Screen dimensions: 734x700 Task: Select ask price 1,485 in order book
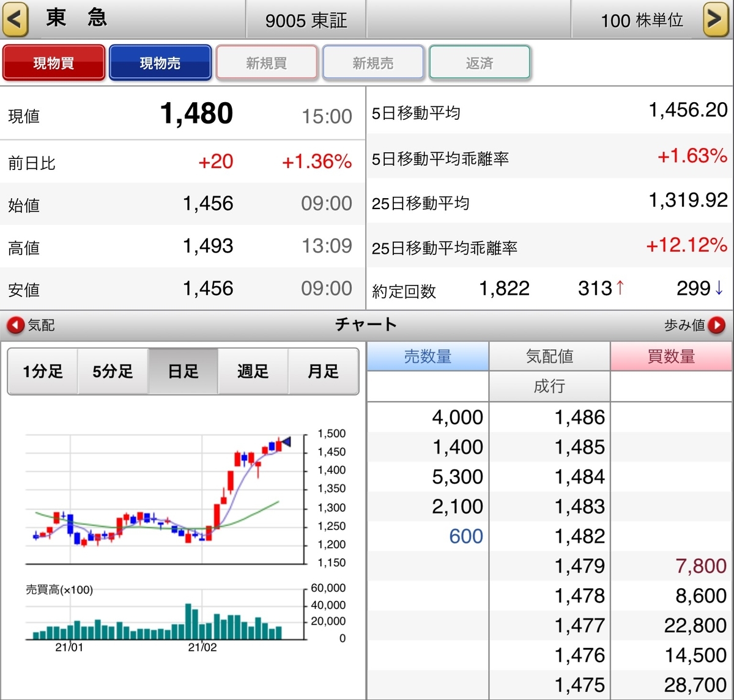579,448
